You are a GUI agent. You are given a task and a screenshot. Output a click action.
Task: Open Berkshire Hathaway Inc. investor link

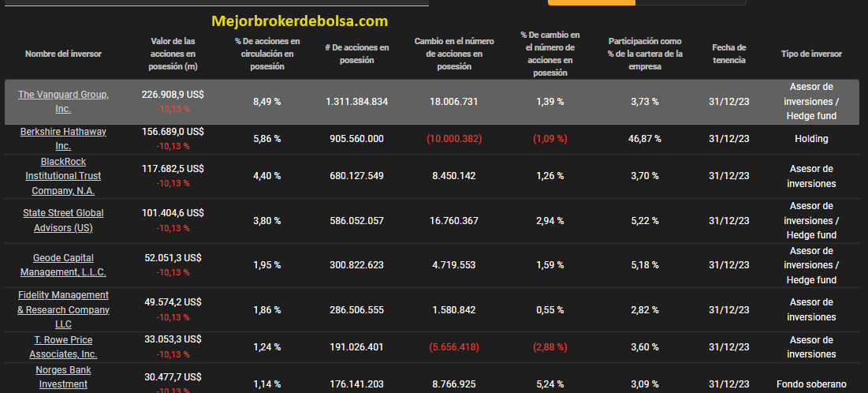[x=63, y=139]
